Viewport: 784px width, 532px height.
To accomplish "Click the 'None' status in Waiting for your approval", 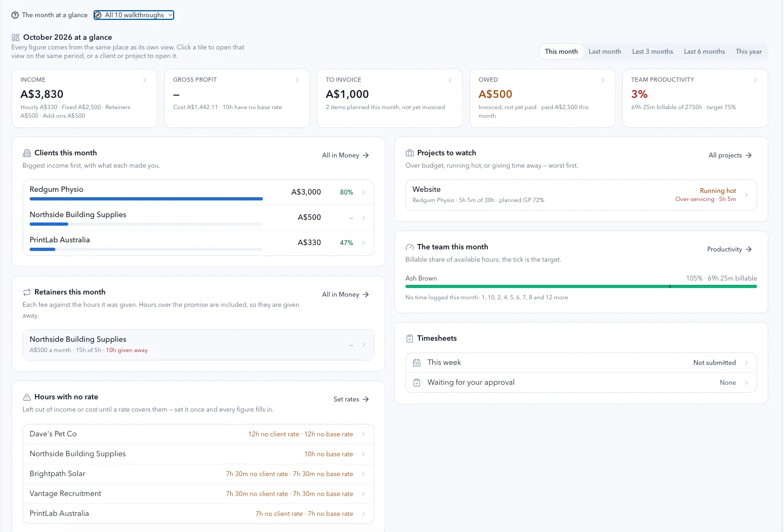I will tap(728, 383).
